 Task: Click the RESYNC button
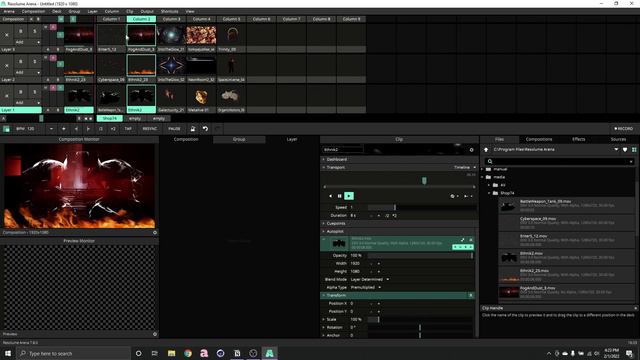coord(150,129)
